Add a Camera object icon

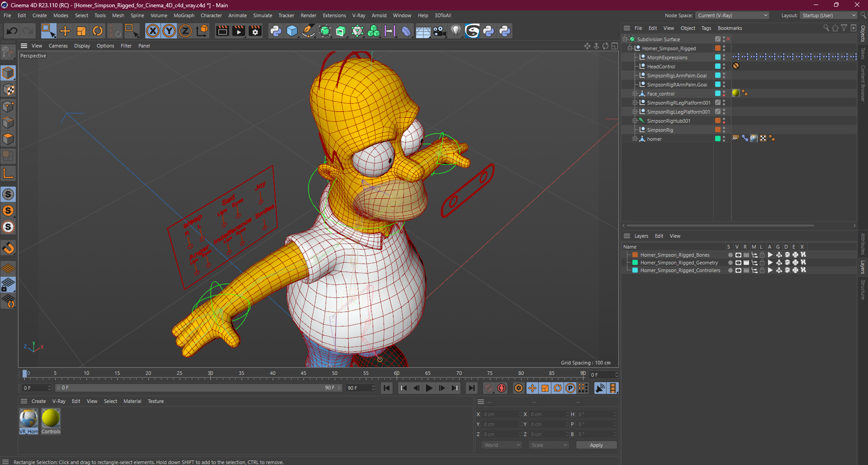click(439, 31)
